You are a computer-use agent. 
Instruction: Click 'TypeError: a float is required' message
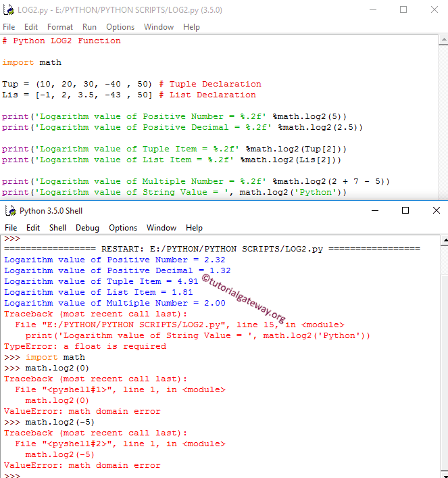(85, 346)
